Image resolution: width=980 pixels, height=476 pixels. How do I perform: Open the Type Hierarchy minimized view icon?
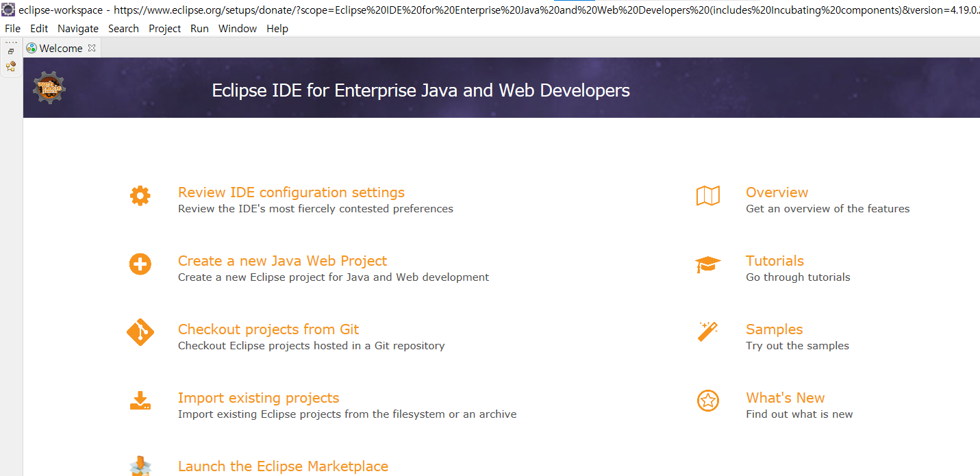(x=11, y=66)
